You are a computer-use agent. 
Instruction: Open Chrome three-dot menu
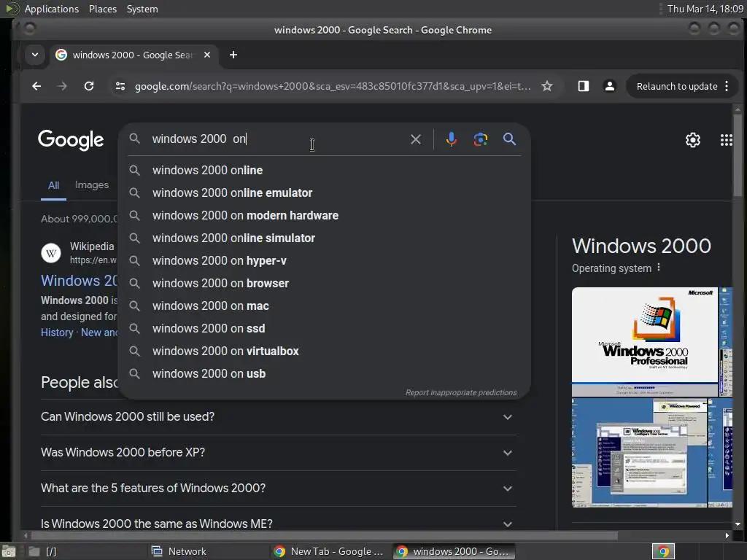point(727,86)
